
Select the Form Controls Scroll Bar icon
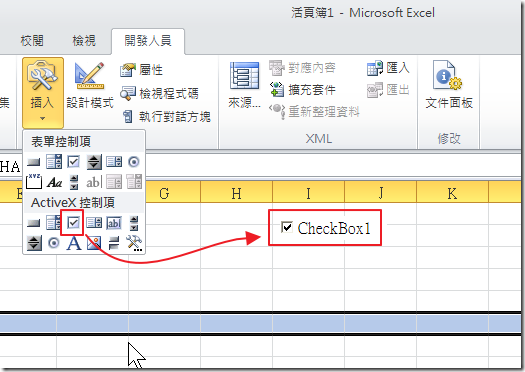click(x=74, y=182)
